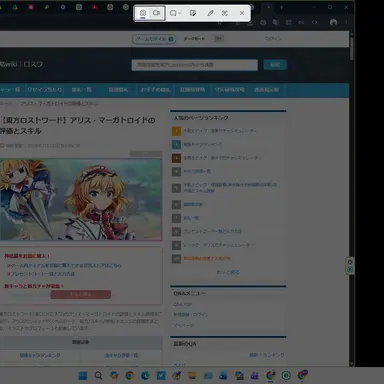Open Copilot from the taskbar
This screenshot has width=384, height=384.
point(114,376)
